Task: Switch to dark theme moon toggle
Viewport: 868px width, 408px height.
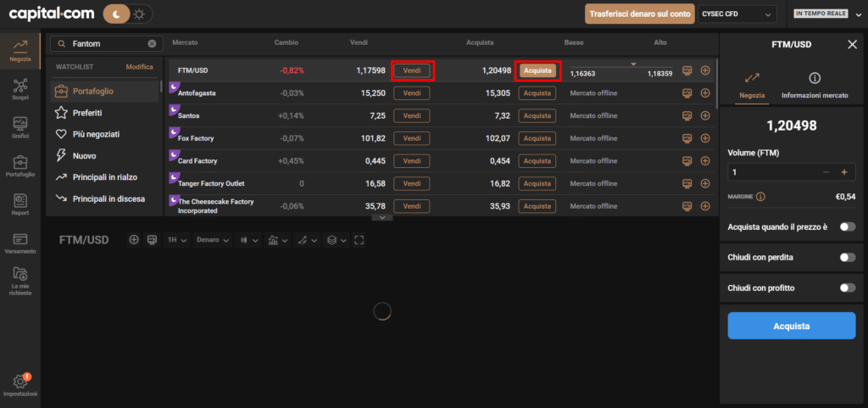Action: [x=117, y=14]
